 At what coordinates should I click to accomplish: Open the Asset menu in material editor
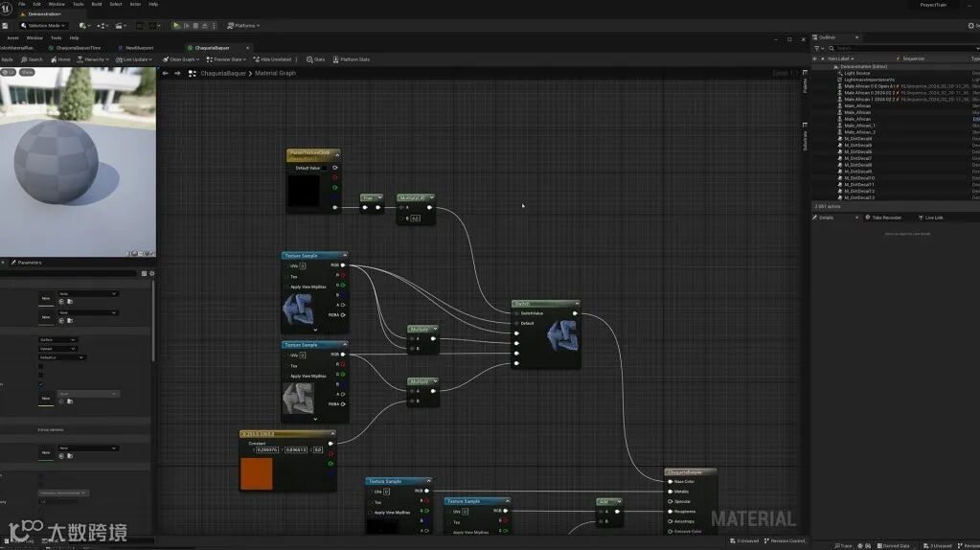(12, 37)
